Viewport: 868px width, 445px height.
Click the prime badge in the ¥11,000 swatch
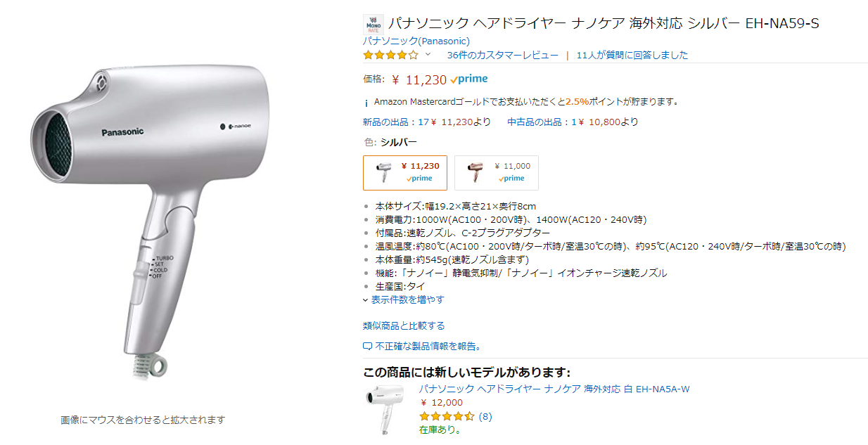point(512,179)
